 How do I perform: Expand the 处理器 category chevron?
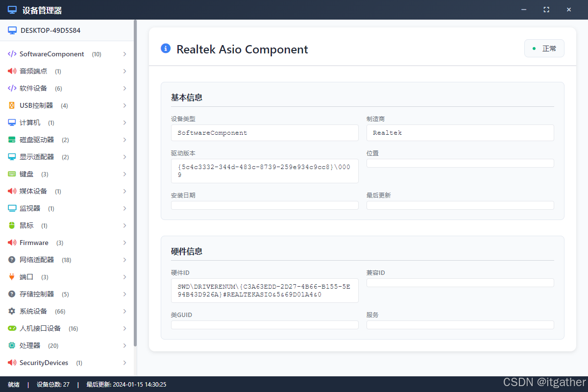tap(125, 345)
